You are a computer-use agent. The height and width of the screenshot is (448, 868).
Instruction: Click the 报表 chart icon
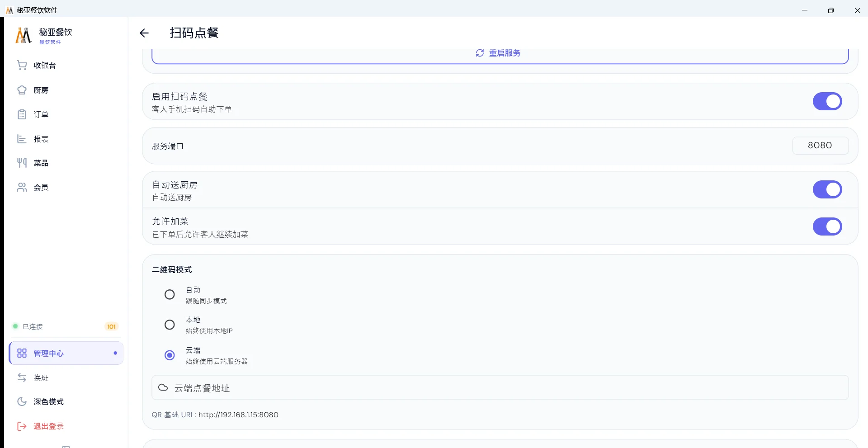point(22,139)
